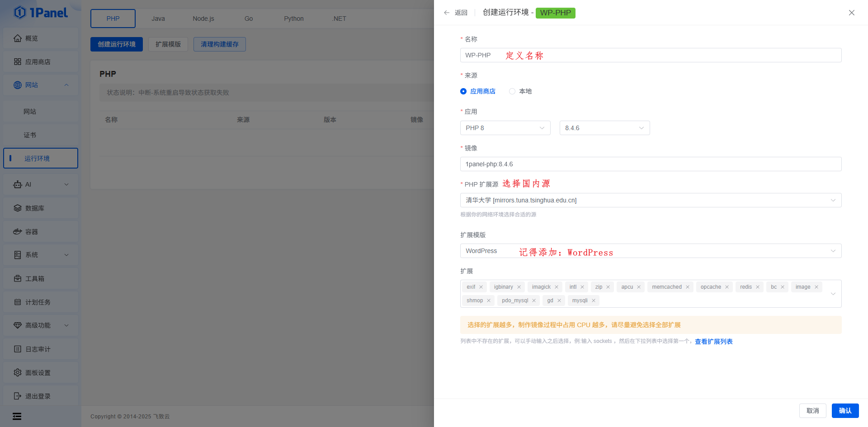Remove the zip extension tag
The image size is (868, 427).
tap(608, 287)
